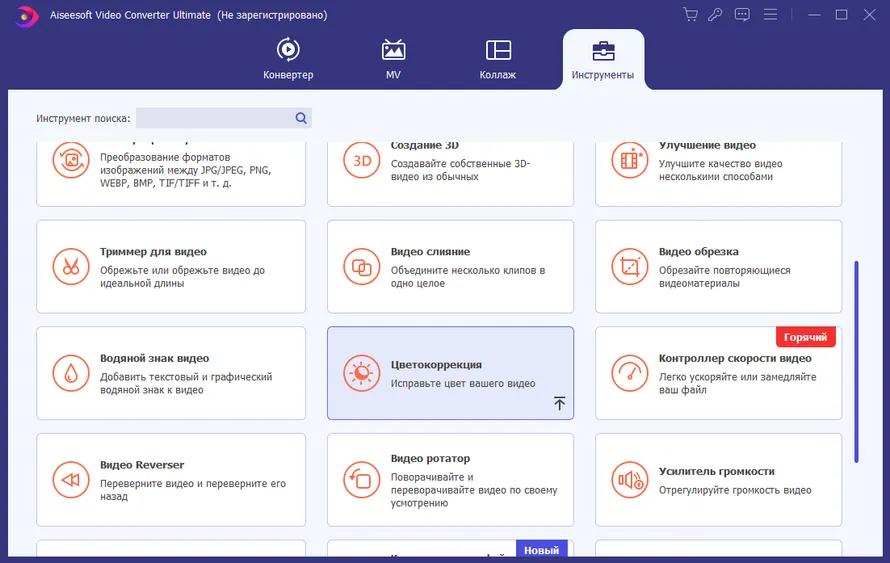The height and width of the screenshot is (563, 890).
Task: Click the Новый blue badge
Action: tap(541, 549)
